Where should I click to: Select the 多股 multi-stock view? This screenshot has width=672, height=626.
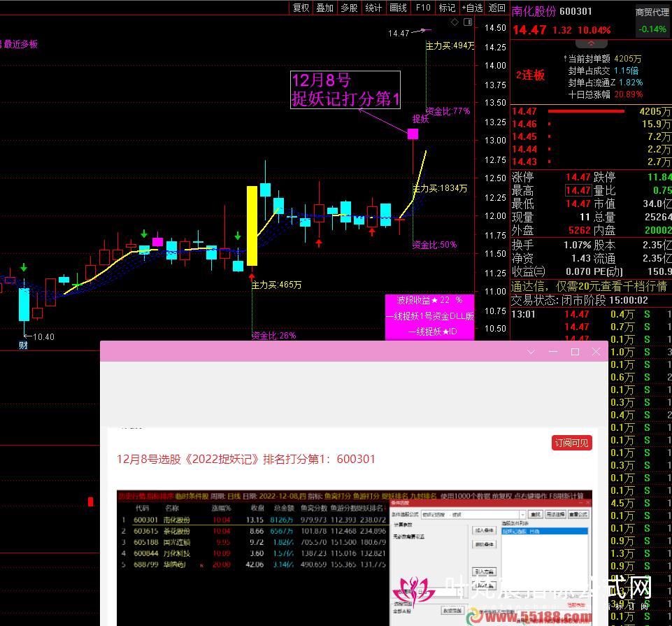349,8
